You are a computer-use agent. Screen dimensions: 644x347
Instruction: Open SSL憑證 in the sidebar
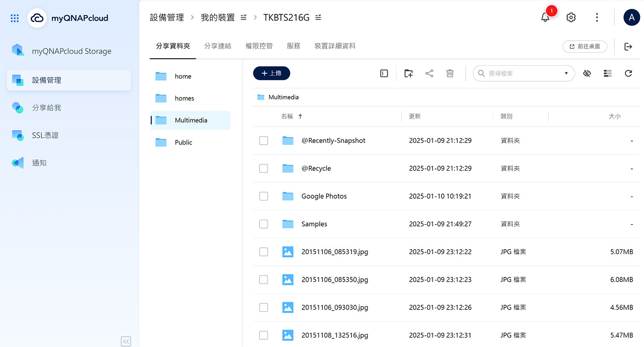pyautogui.click(x=45, y=135)
